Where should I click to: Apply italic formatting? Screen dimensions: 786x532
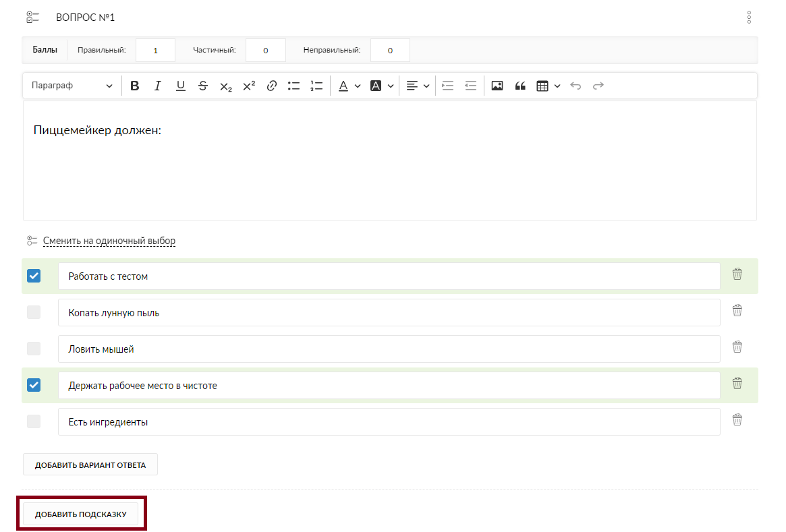158,86
